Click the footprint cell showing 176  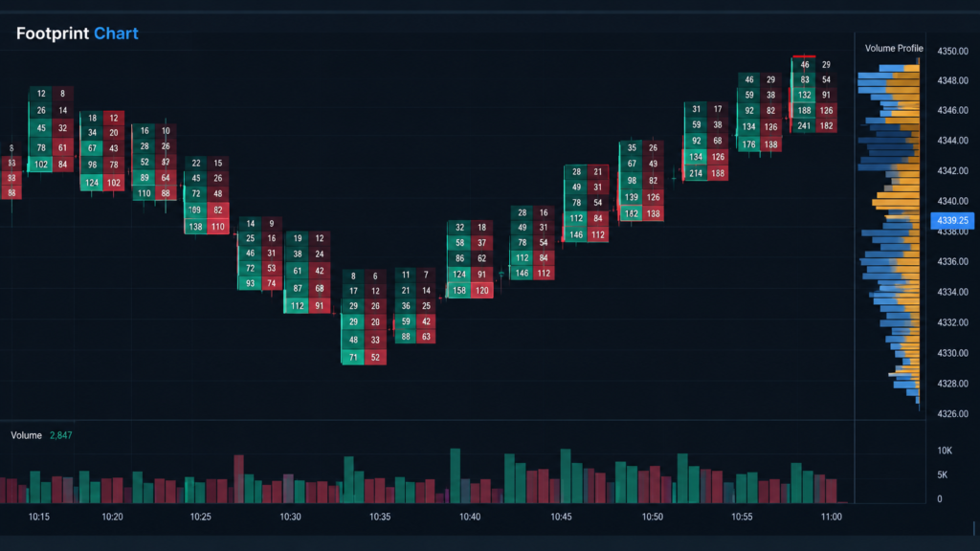(748, 144)
